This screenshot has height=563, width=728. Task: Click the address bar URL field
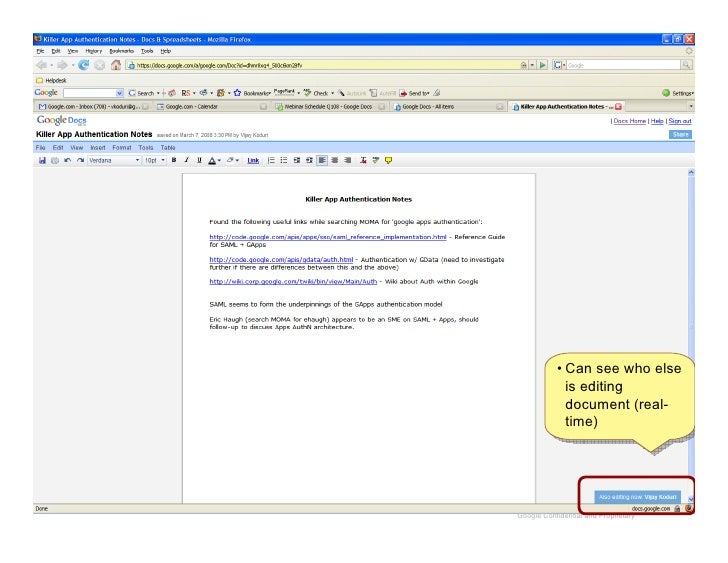pos(323,65)
